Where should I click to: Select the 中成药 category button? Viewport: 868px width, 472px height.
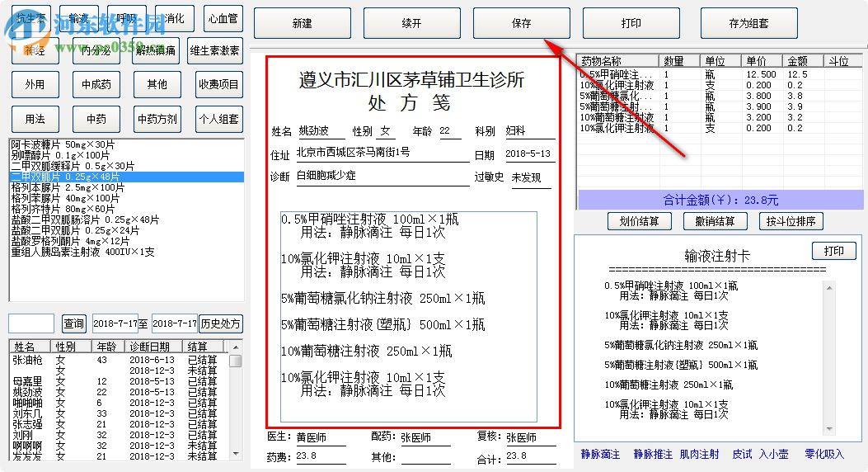pyautogui.click(x=96, y=85)
